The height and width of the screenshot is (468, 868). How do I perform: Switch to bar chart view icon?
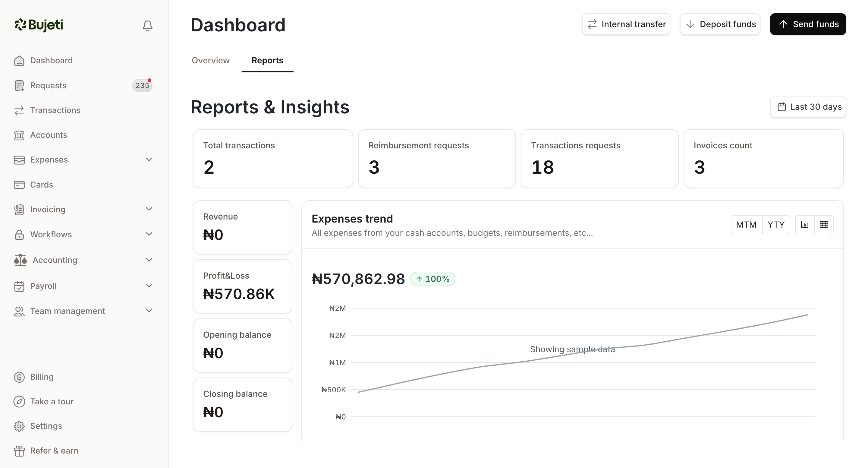point(804,225)
